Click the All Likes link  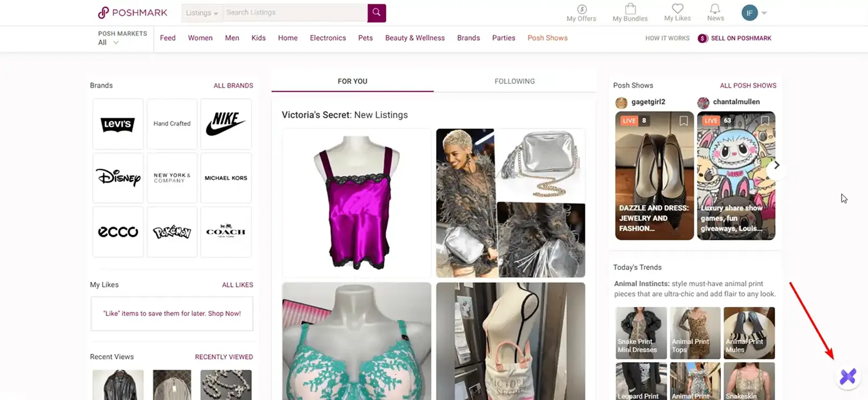tap(238, 285)
